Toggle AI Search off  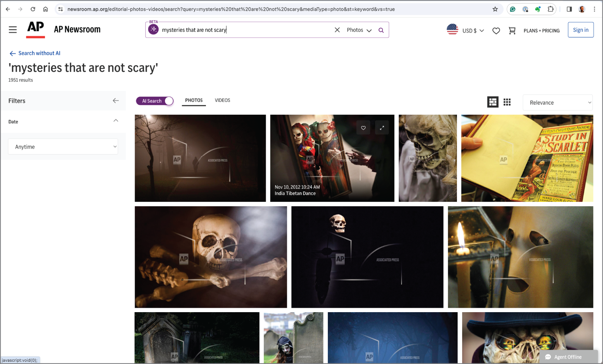tap(154, 101)
